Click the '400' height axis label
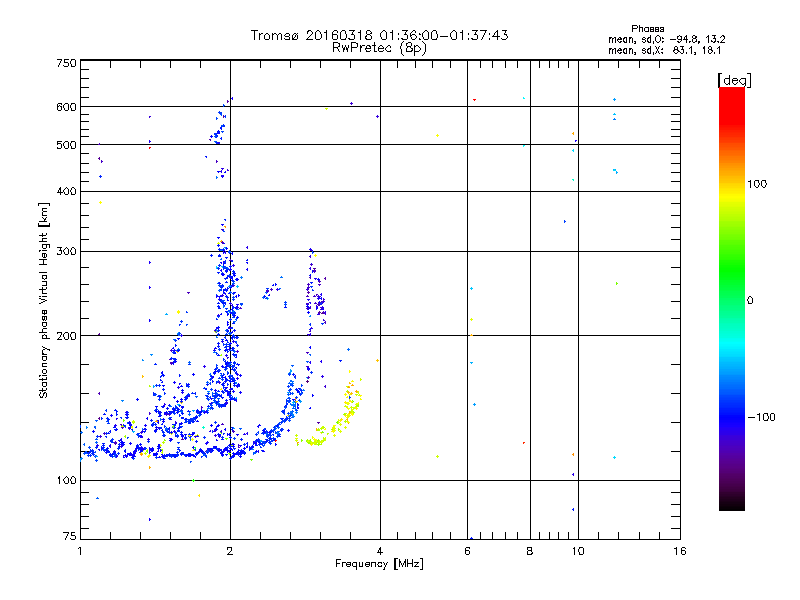 click(66, 191)
